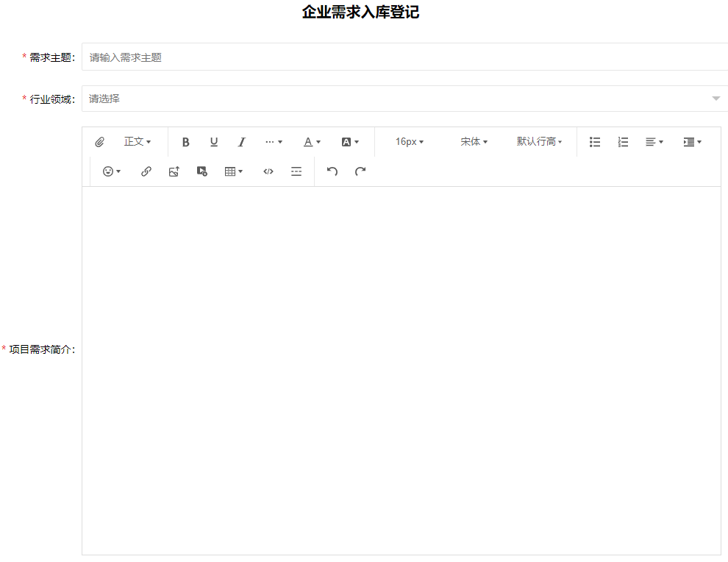
Task: Open the 宋体 font family dropdown
Action: click(474, 142)
